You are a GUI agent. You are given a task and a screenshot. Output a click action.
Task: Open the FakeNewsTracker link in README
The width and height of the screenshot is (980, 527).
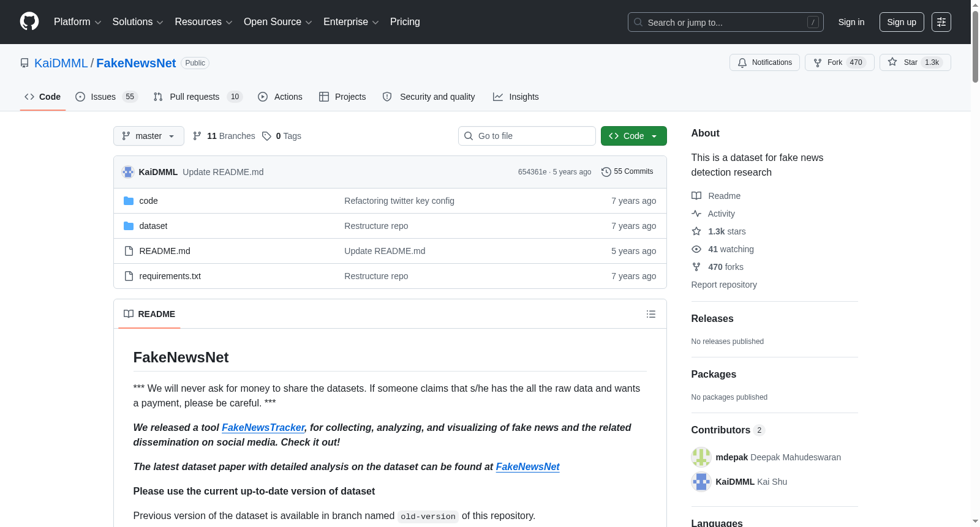[263, 427]
